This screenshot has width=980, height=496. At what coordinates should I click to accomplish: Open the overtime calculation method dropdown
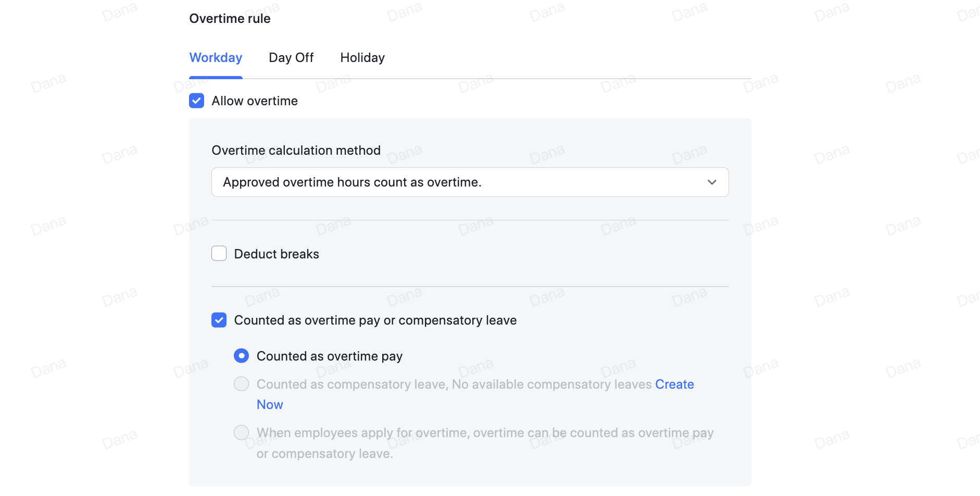coord(469,182)
